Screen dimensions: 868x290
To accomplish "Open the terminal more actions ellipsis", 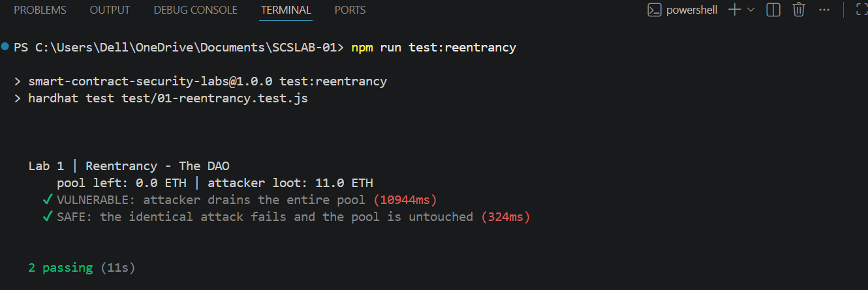I will pyautogui.click(x=824, y=10).
